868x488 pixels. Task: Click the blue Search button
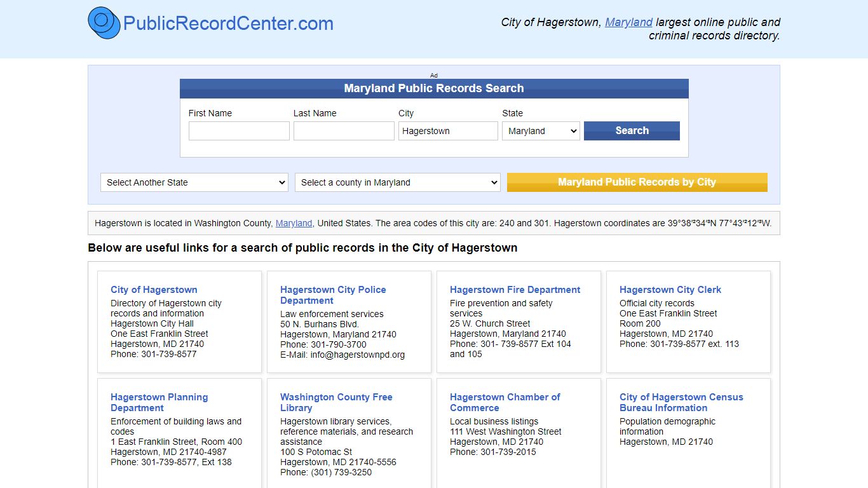click(632, 131)
